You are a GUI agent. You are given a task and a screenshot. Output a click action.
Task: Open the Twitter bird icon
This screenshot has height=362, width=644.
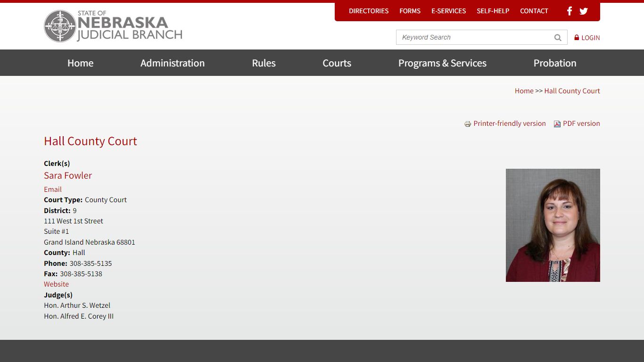pyautogui.click(x=584, y=11)
